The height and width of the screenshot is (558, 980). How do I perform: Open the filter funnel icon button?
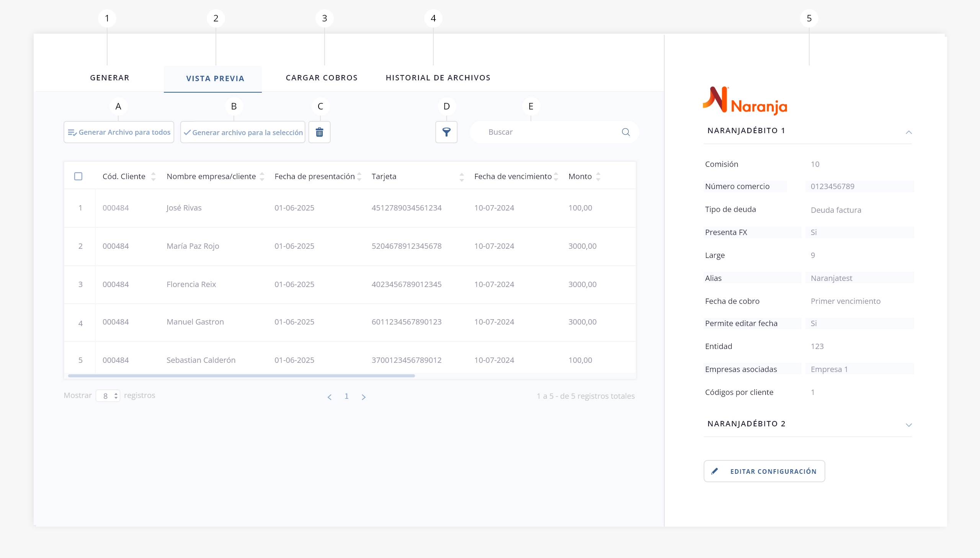pyautogui.click(x=446, y=132)
